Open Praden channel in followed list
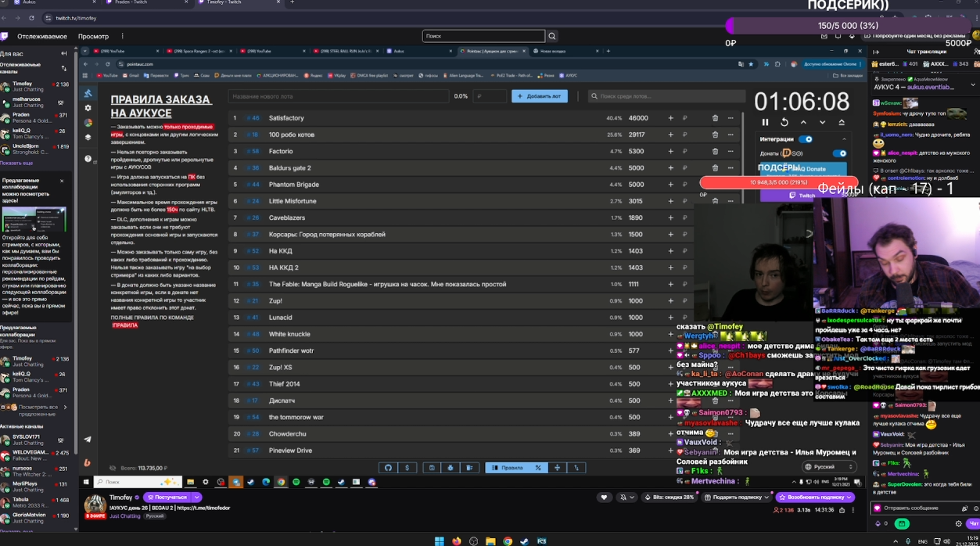 (x=38, y=118)
